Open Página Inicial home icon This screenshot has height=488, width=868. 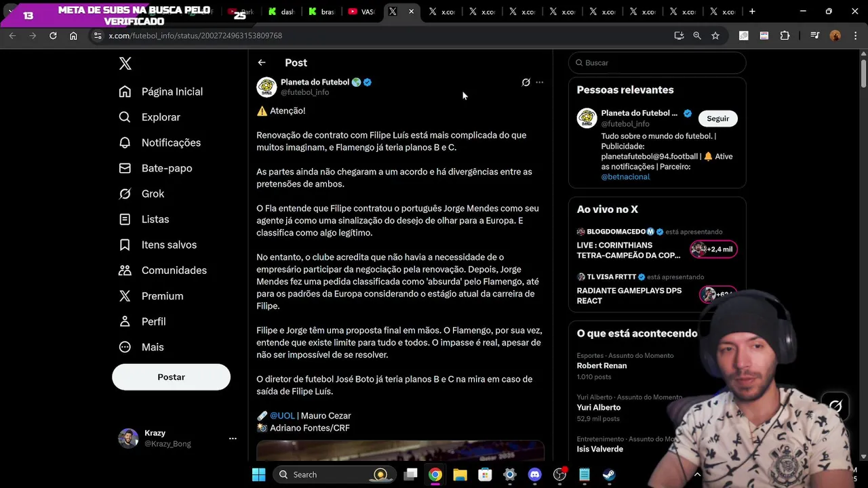(125, 91)
